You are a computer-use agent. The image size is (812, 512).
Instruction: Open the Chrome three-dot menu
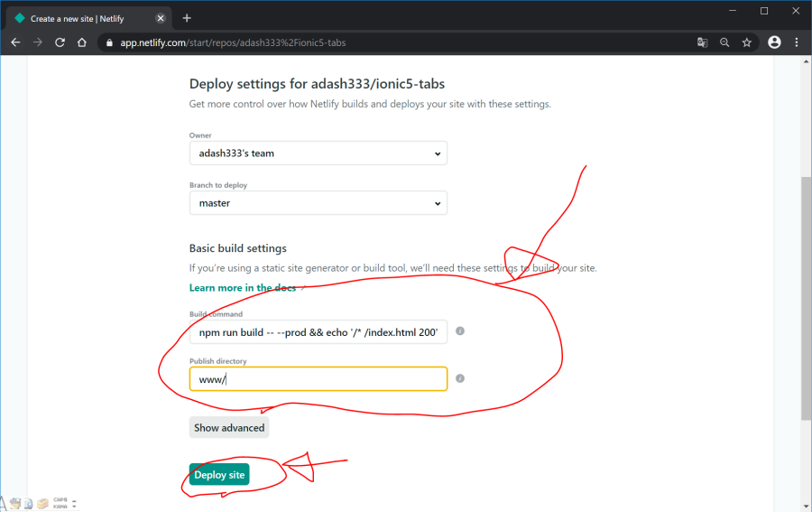[x=796, y=42]
